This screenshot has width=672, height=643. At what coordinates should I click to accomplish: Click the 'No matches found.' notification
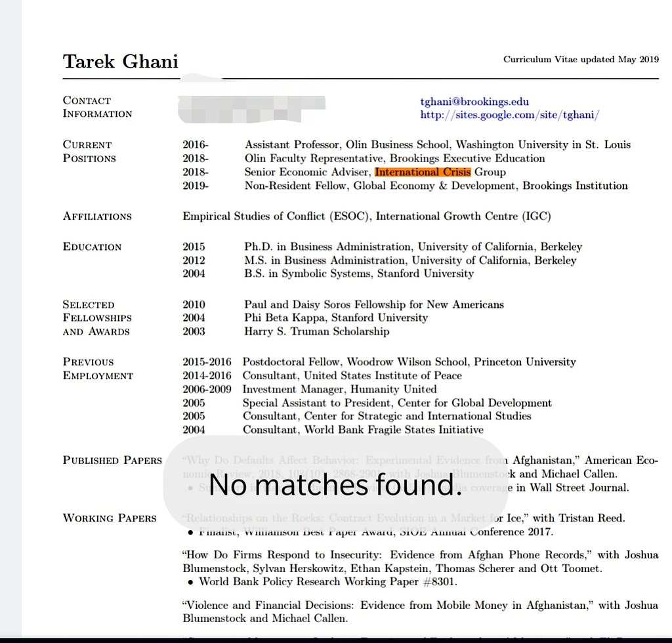(x=335, y=484)
